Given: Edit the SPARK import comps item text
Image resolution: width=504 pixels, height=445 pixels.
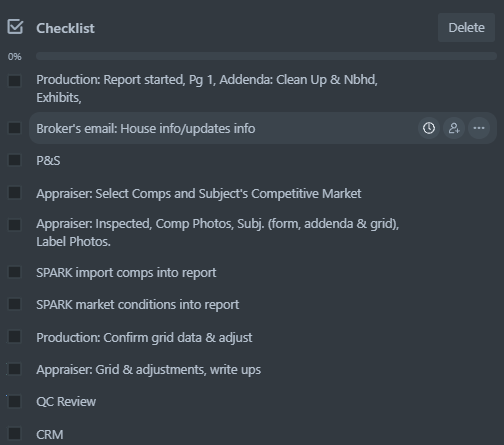Looking at the screenshot, I should tap(126, 273).
